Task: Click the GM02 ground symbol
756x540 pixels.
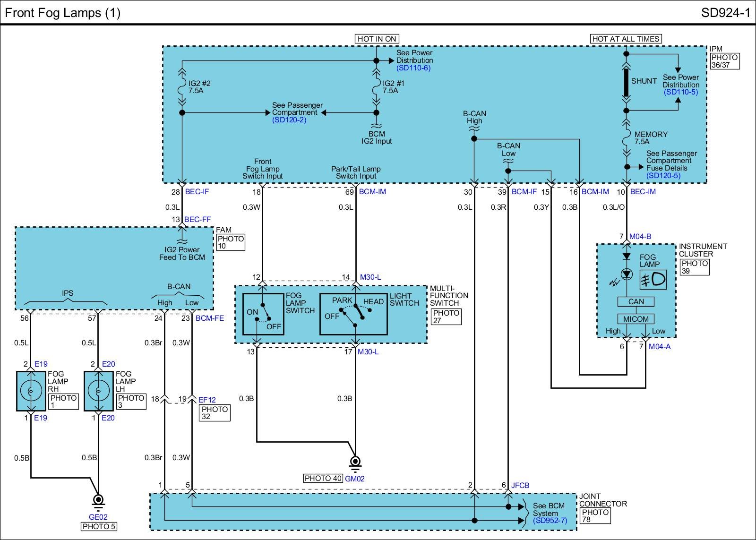Action: (355, 461)
